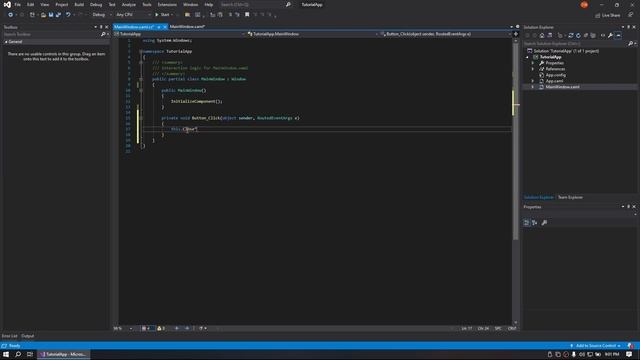Viewport: 640px width, 360px height.
Task: Click the Visual Studio search box
Action: 251,4
